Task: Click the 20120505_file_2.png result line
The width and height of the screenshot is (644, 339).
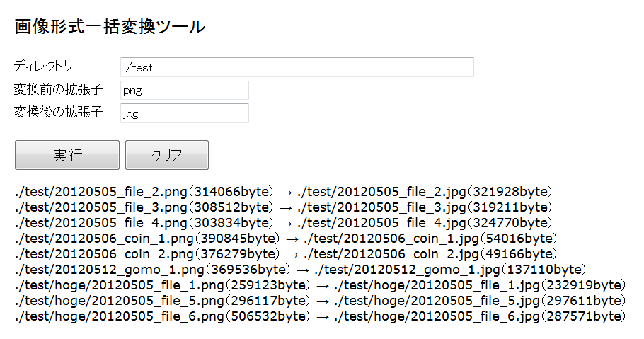Action: pyautogui.click(x=283, y=192)
